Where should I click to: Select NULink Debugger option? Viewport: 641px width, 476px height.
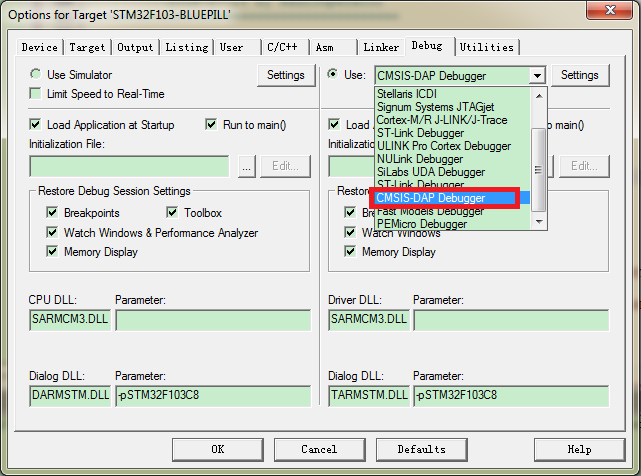pos(453,159)
